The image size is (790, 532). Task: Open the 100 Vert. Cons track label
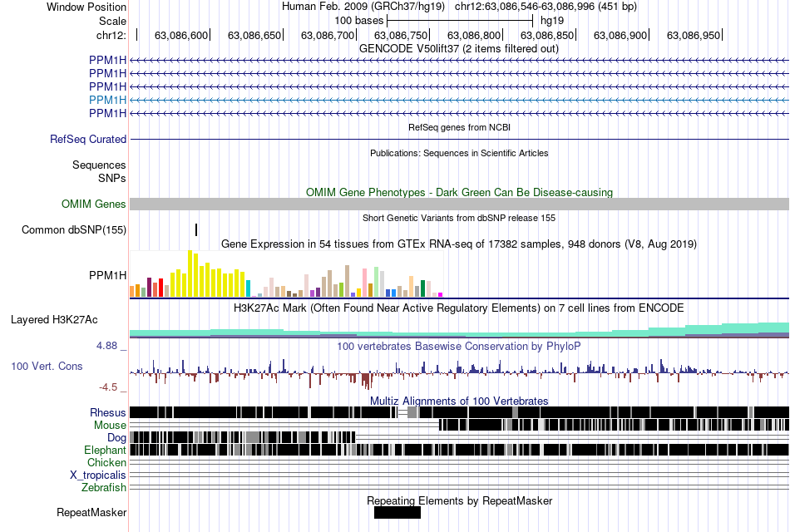point(47,367)
